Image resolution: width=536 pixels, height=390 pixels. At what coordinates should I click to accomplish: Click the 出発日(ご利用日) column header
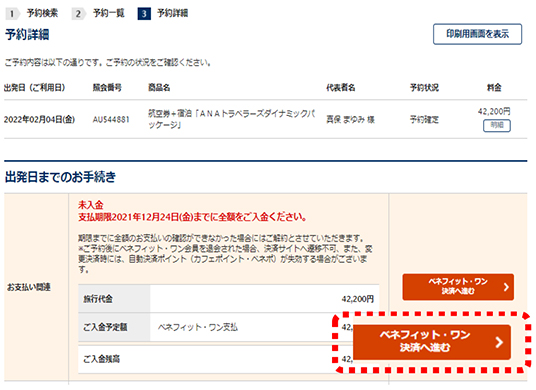[35, 88]
